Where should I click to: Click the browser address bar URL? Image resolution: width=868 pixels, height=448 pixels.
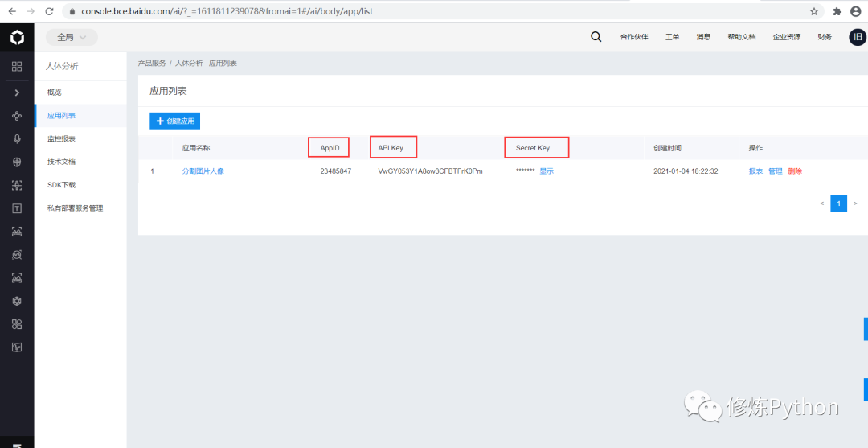click(x=227, y=11)
